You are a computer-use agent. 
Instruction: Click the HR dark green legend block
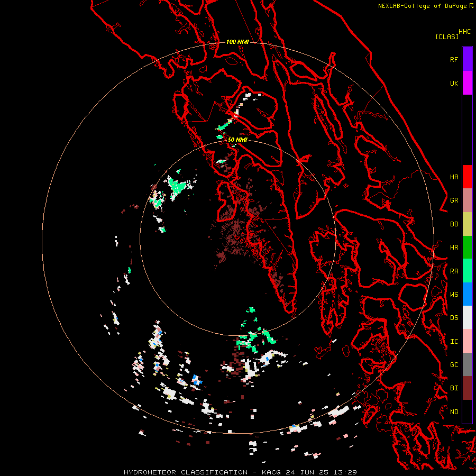click(x=467, y=247)
